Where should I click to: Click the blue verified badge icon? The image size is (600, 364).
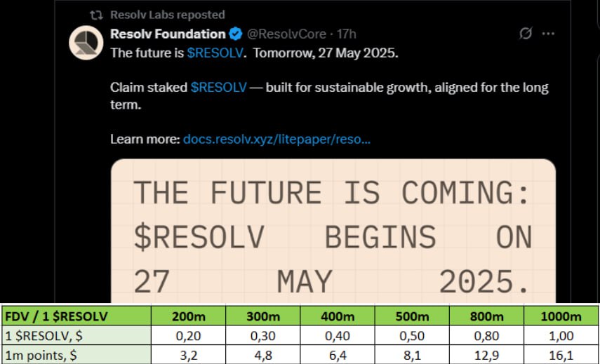[235, 34]
